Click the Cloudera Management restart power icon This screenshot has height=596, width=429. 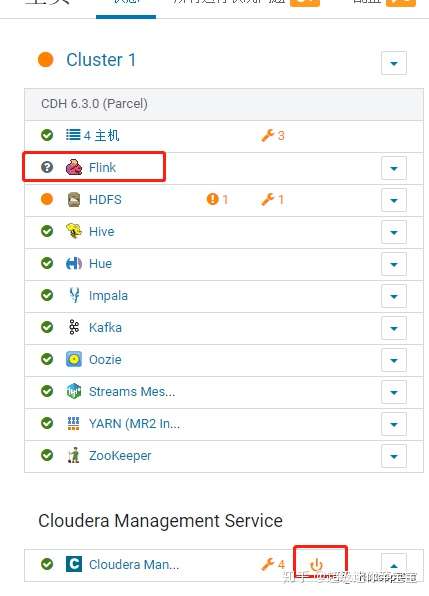tap(317, 564)
